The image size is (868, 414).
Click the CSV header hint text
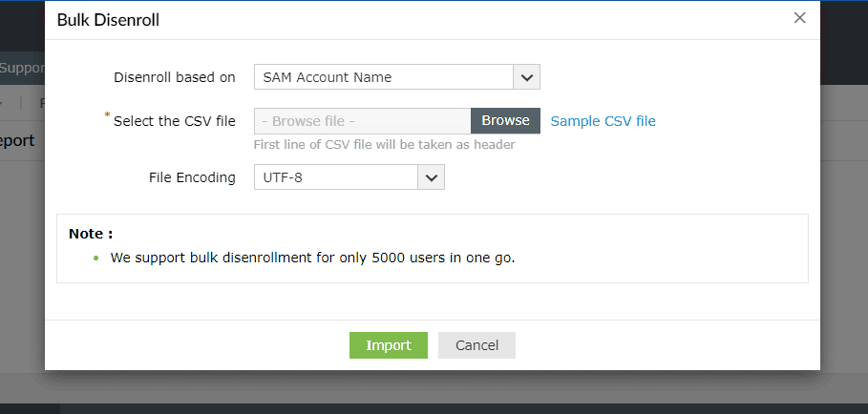[x=384, y=145]
